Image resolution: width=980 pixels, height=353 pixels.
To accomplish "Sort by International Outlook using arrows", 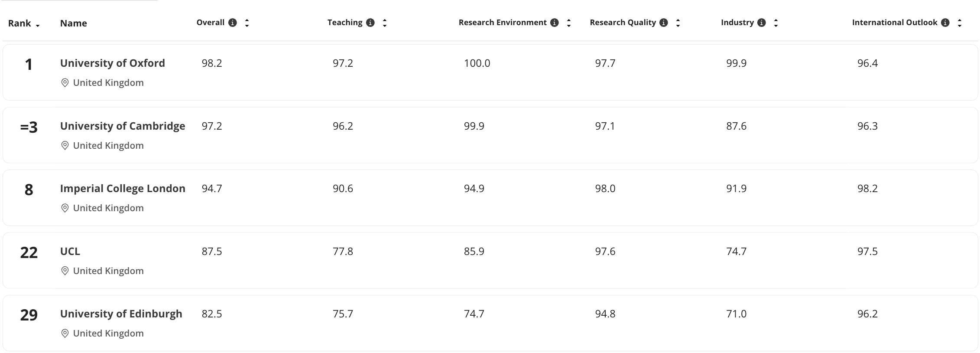I will pyautogui.click(x=960, y=23).
